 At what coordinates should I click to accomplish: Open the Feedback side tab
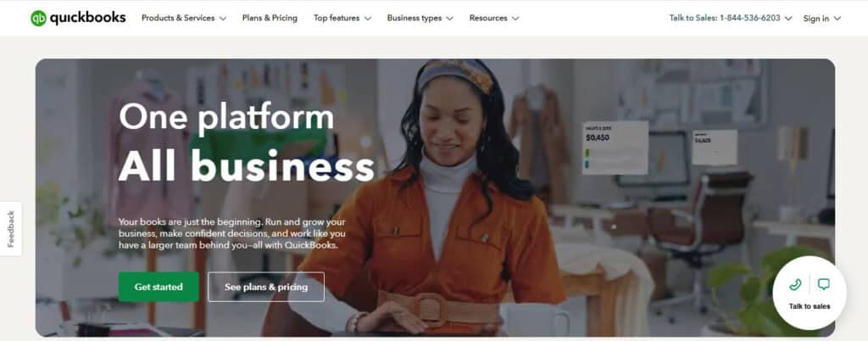pos(10,229)
